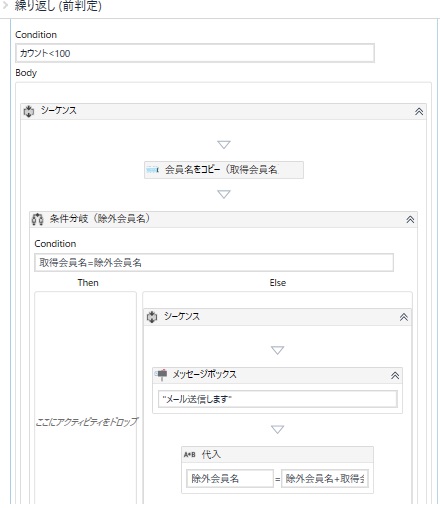Collapse the 条件分岐（除外会員名）activity

[410, 220]
